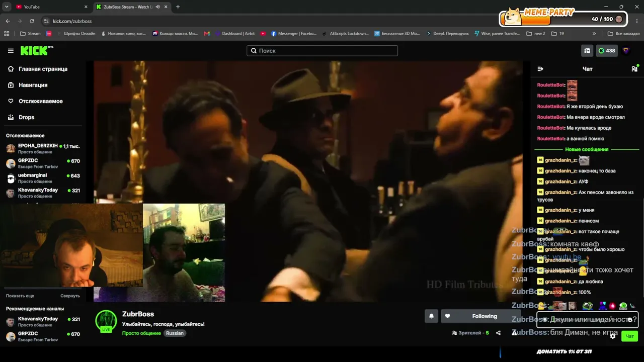
Task: Open the Kick dashboard layout icon
Action: (x=587, y=51)
